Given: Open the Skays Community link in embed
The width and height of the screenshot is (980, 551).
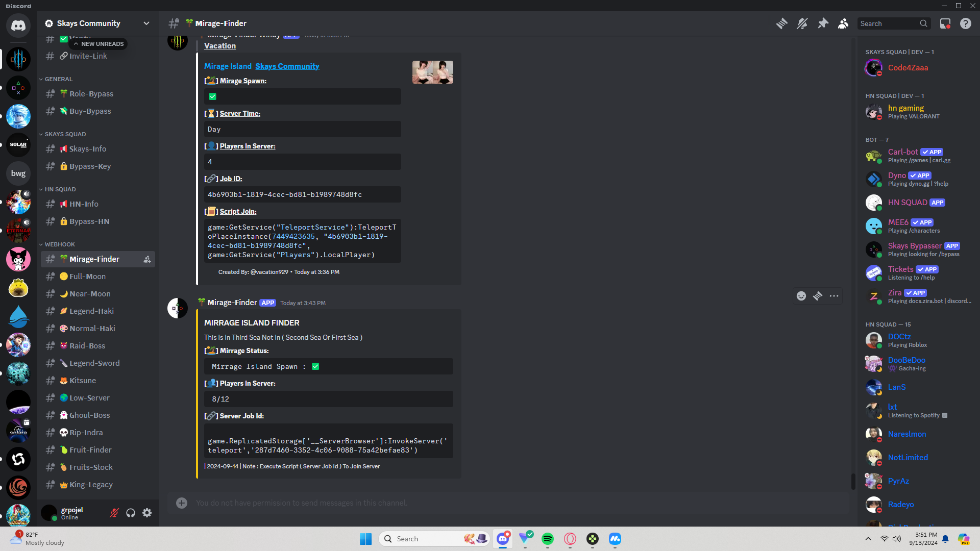Looking at the screenshot, I should 287,66.
